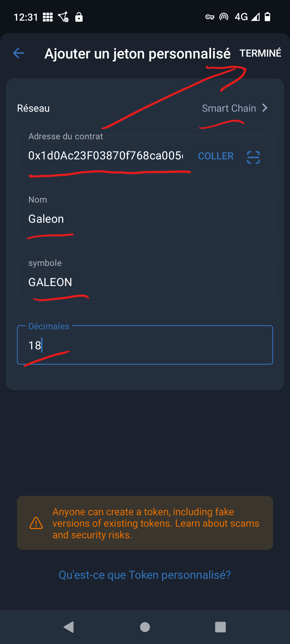Tap the scam warning banner text
The height and width of the screenshot is (644, 290).
tap(156, 523)
